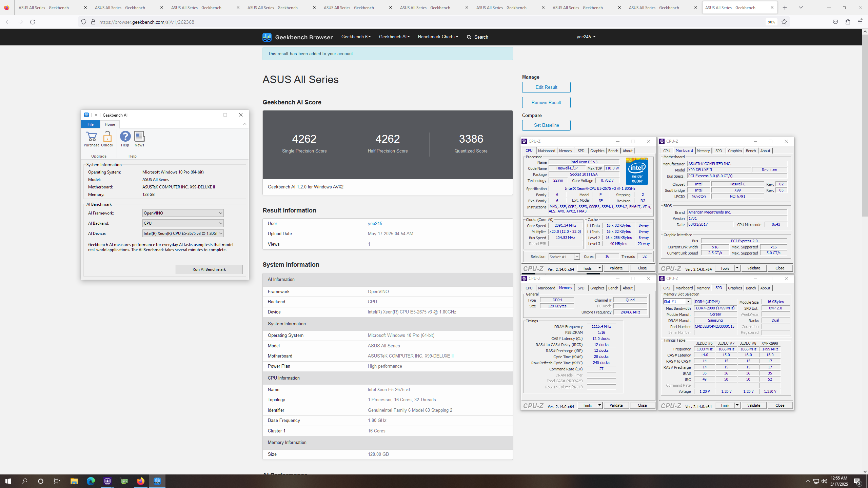
Task: Open the Bench tab in the CPU tab CPU-Z window
Action: 613,151
